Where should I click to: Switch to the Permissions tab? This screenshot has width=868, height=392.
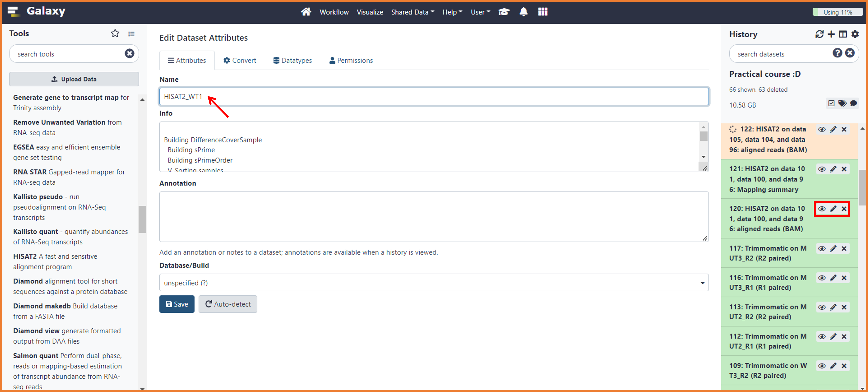click(x=351, y=60)
